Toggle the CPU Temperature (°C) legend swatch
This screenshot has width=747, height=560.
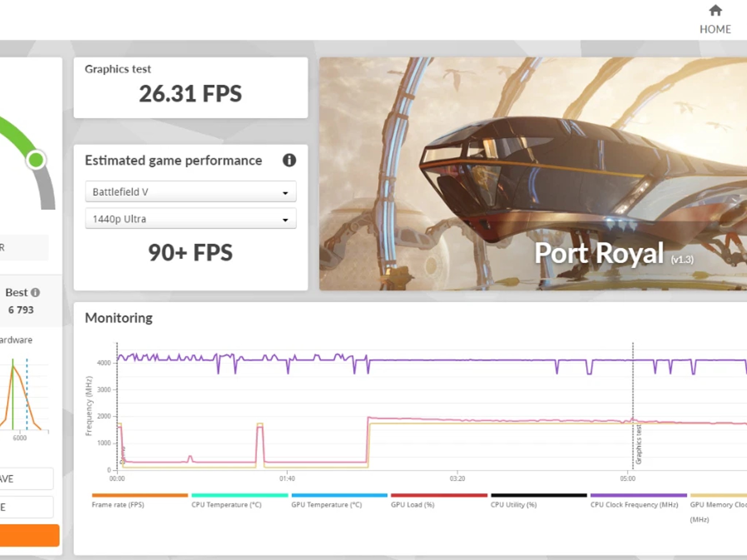(x=240, y=495)
